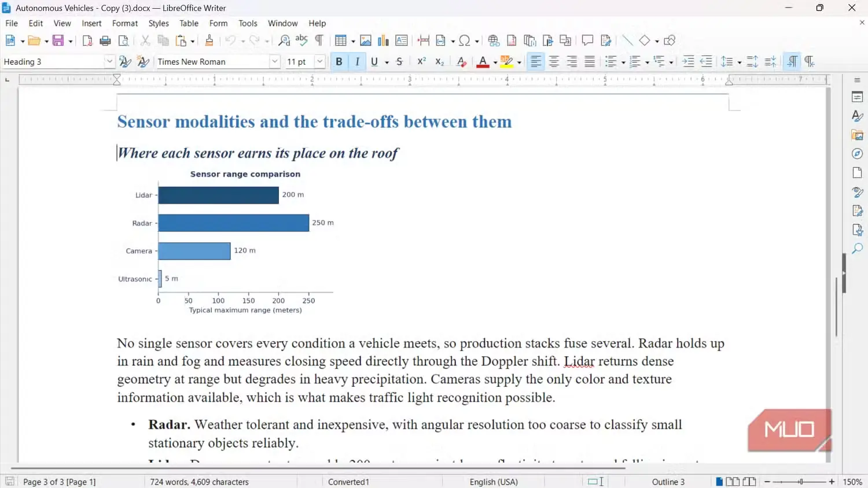Insert a hyperlink

(x=494, y=40)
